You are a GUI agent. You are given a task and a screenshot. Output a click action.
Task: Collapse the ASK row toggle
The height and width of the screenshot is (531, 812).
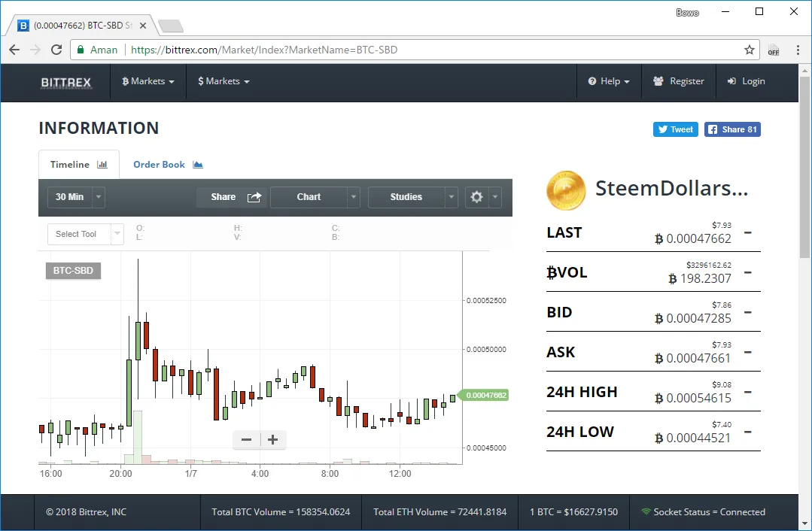tap(748, 352)
